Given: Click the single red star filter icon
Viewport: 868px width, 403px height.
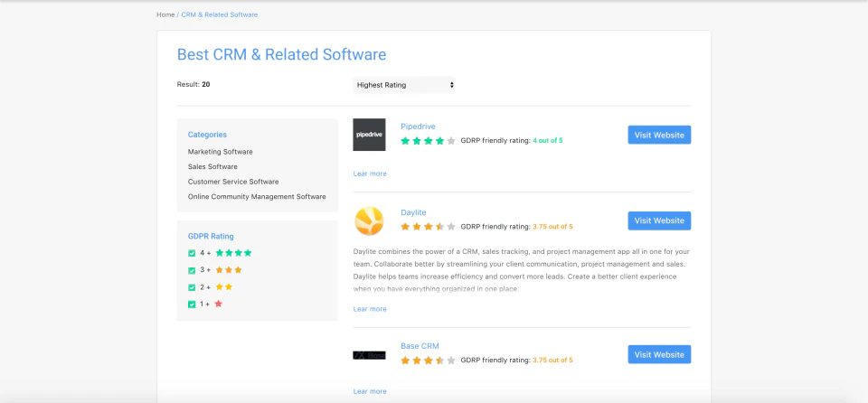Looking at the screenshot, I should point(219,305).
